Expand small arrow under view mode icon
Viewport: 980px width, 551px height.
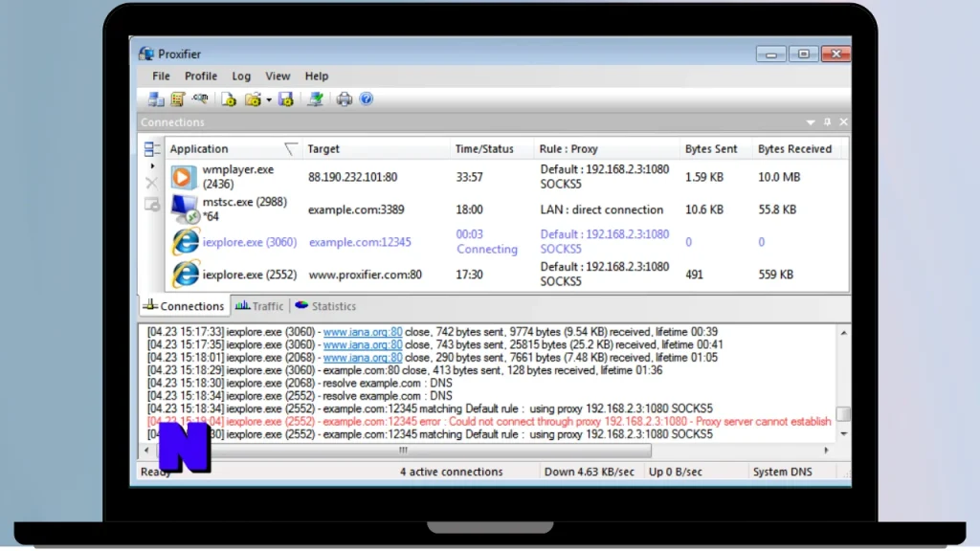coord(152,166)
